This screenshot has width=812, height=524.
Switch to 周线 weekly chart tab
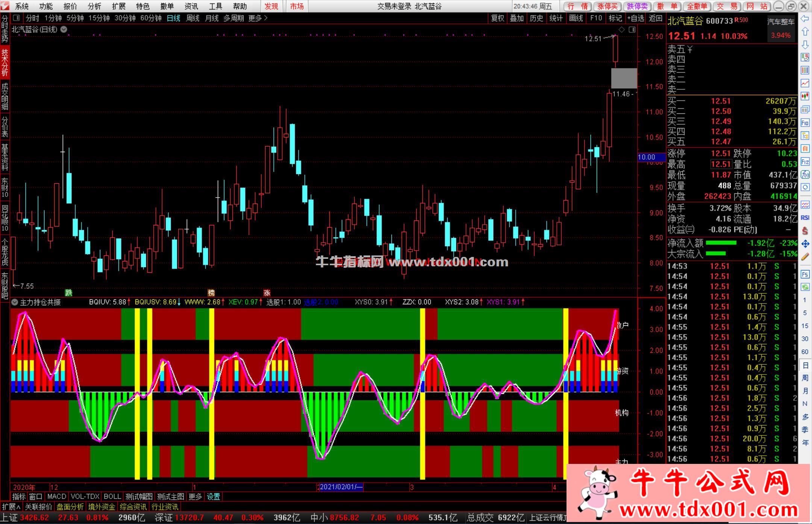(x=192, y=18)
